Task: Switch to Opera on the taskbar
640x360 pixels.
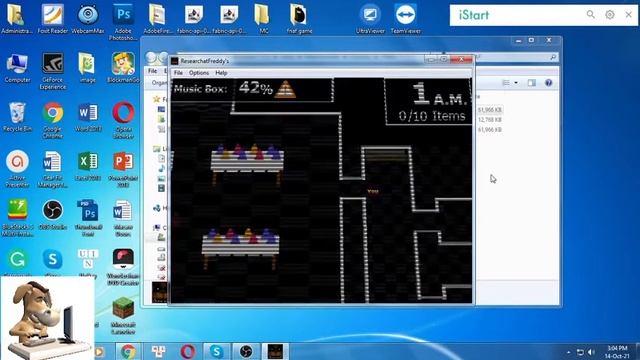Action: (x=187, y=351)
